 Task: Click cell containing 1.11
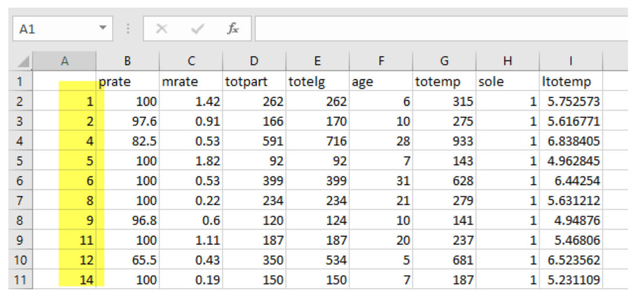191,239
